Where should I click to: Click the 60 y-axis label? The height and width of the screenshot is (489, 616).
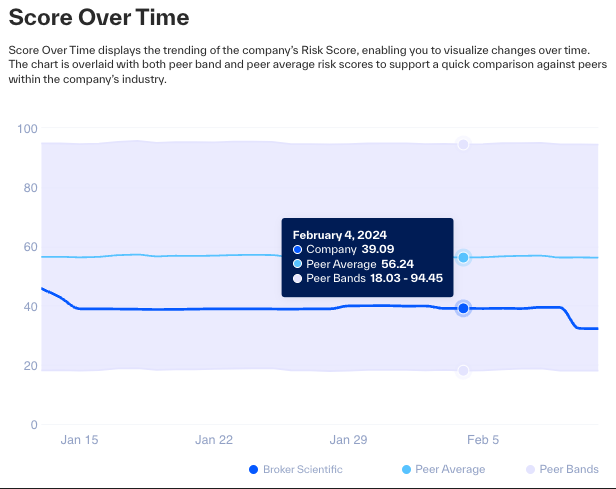coord(31,247)
